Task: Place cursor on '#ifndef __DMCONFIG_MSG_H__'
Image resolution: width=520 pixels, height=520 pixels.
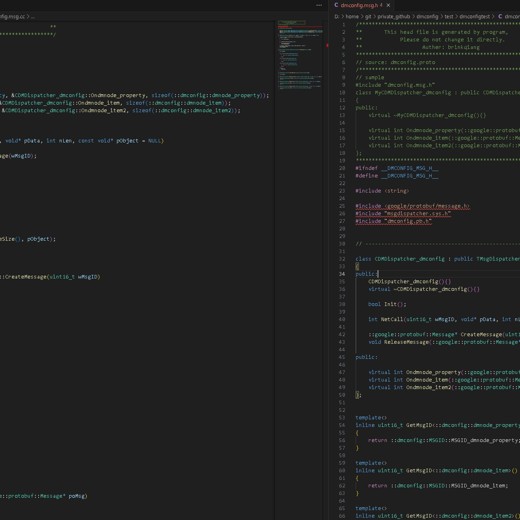Action: [x=397, y=168]
